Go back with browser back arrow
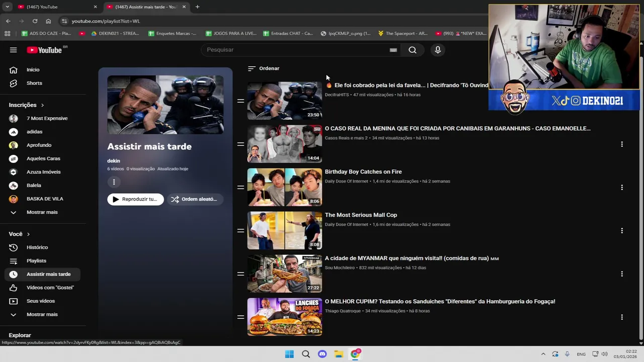 [x=8, y=21]
